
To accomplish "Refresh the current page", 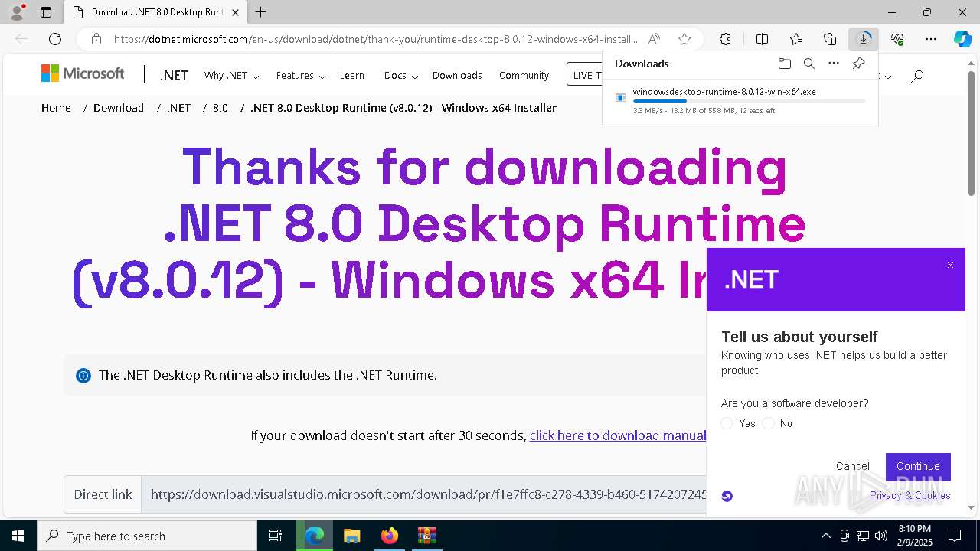I will [55, 39].
